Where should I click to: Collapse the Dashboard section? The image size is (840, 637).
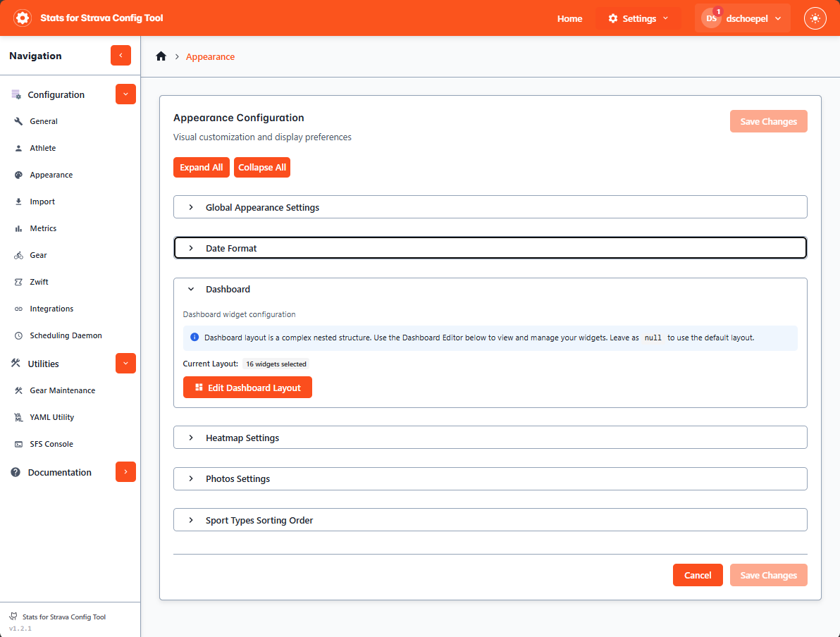click(190, 289)
